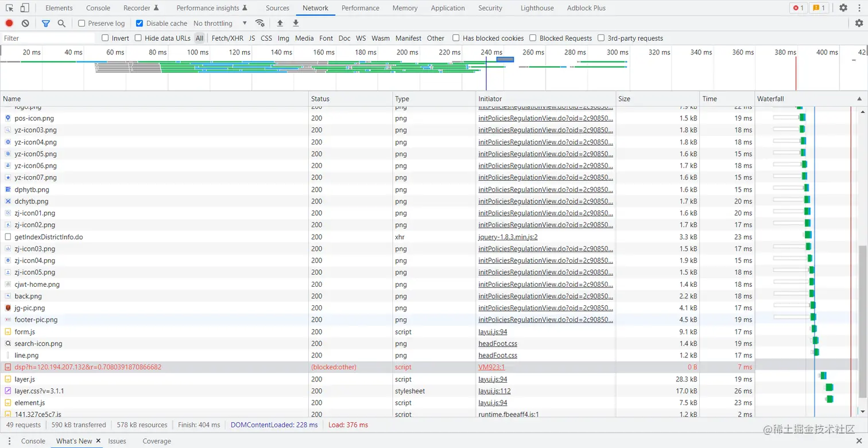
Task: Sort requests by Initiator column header
Action: point(546,99)
